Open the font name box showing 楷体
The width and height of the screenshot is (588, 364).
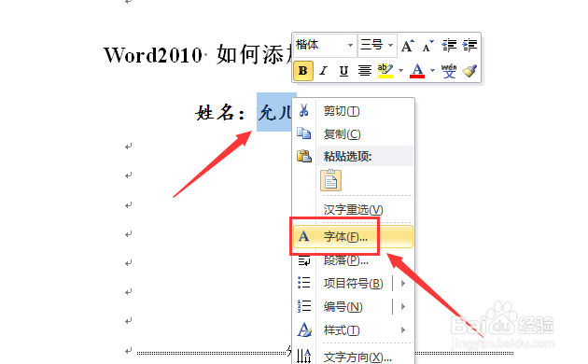325,45
